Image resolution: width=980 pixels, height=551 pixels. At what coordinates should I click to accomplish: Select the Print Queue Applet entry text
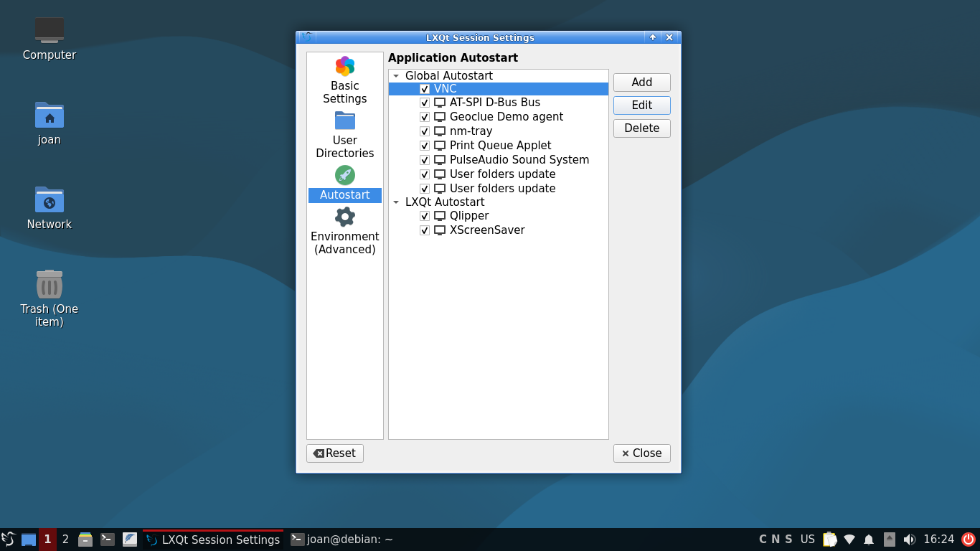point(500,146)
